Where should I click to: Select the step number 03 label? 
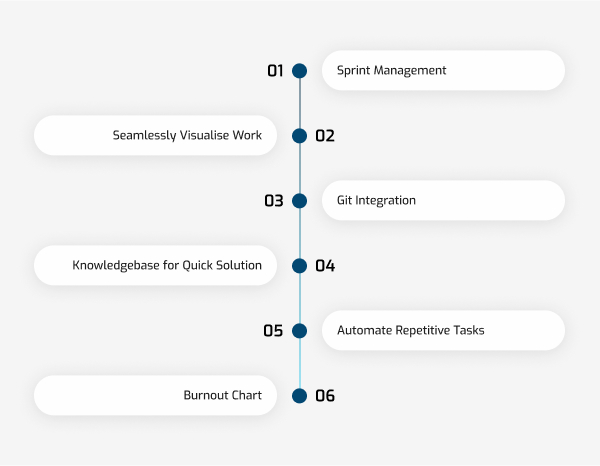pyautogui.click(x=274, y=201)
